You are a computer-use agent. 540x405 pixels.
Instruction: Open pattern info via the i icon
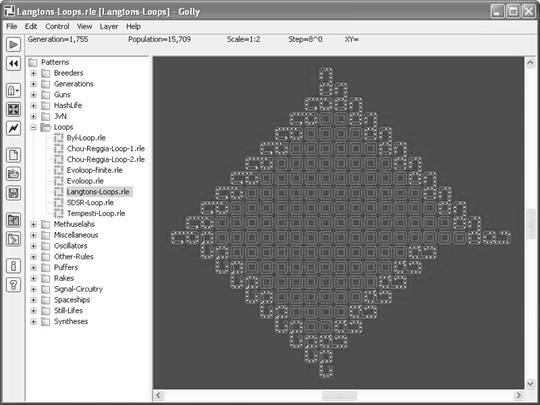[x=13, y=266]
